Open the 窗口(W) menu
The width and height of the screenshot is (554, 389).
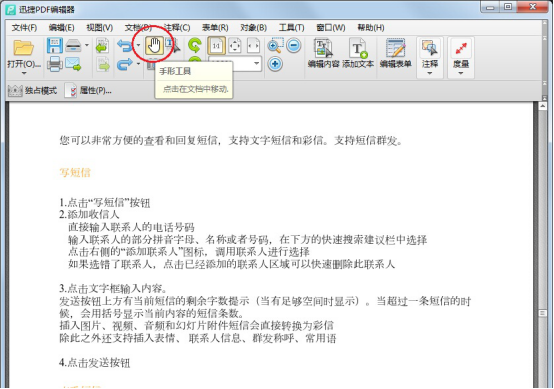(x=331, y=28)
